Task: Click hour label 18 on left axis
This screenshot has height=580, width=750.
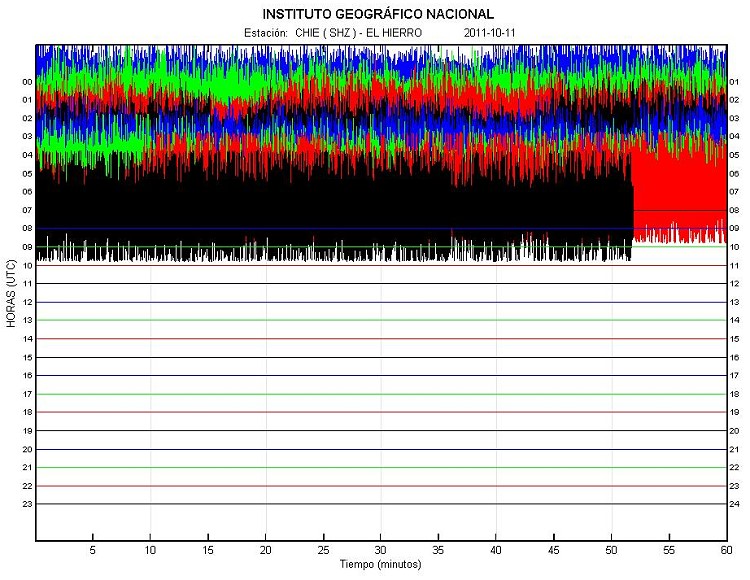Action: coord(28,412)
